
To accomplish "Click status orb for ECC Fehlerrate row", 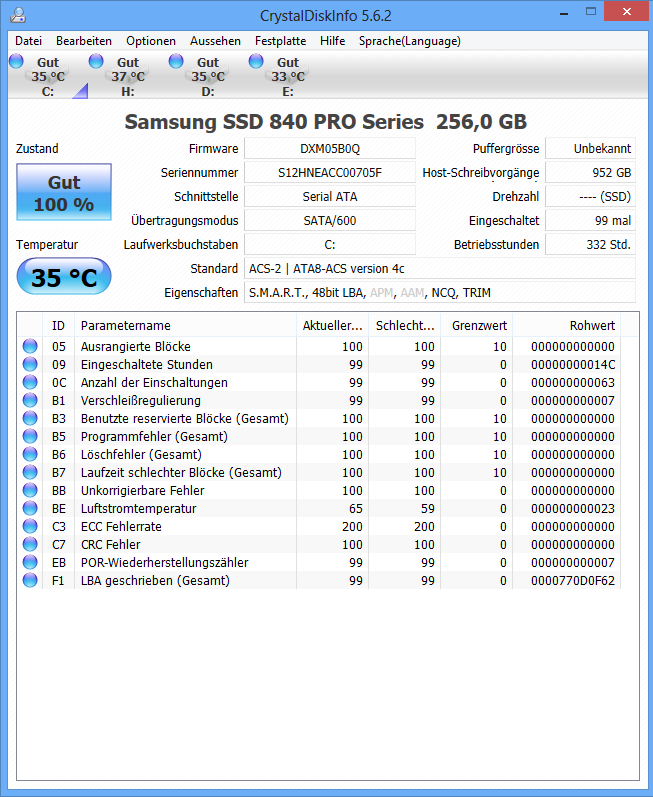I will 30,526.
